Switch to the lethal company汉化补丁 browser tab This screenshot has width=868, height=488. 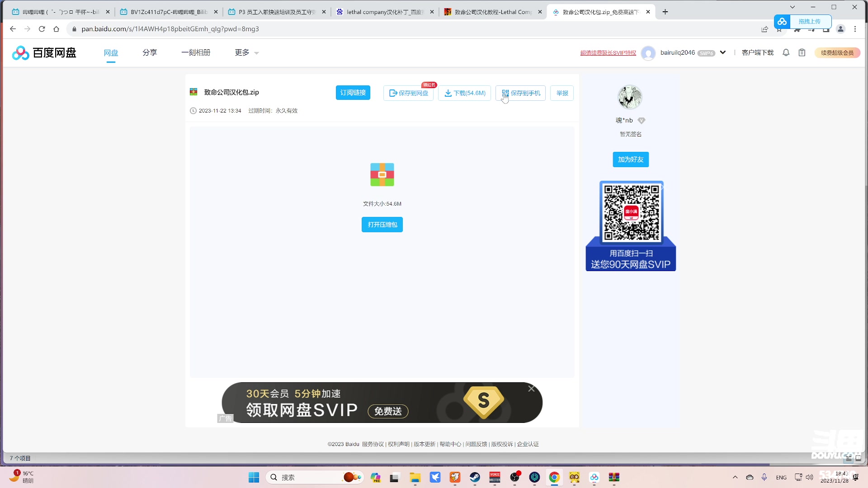pos(385,12)
